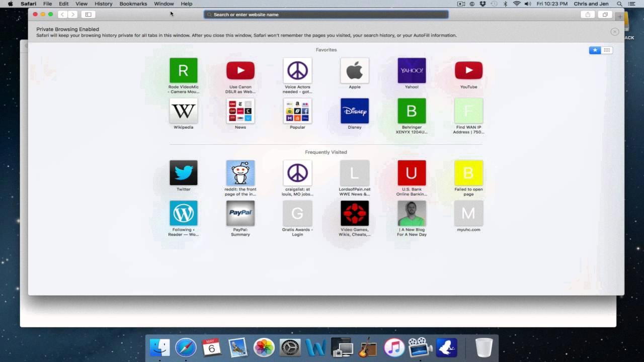Open Spotlight search
644x362 pixels.
619,4
